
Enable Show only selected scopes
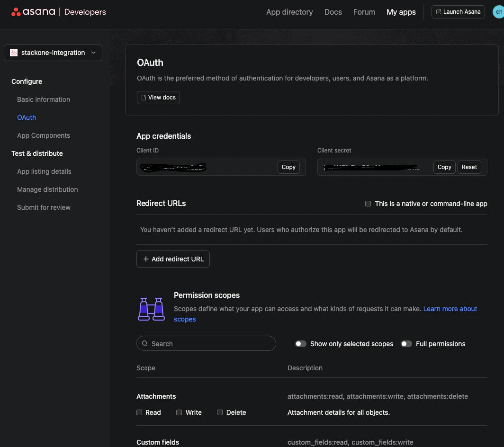coord(301,344)
